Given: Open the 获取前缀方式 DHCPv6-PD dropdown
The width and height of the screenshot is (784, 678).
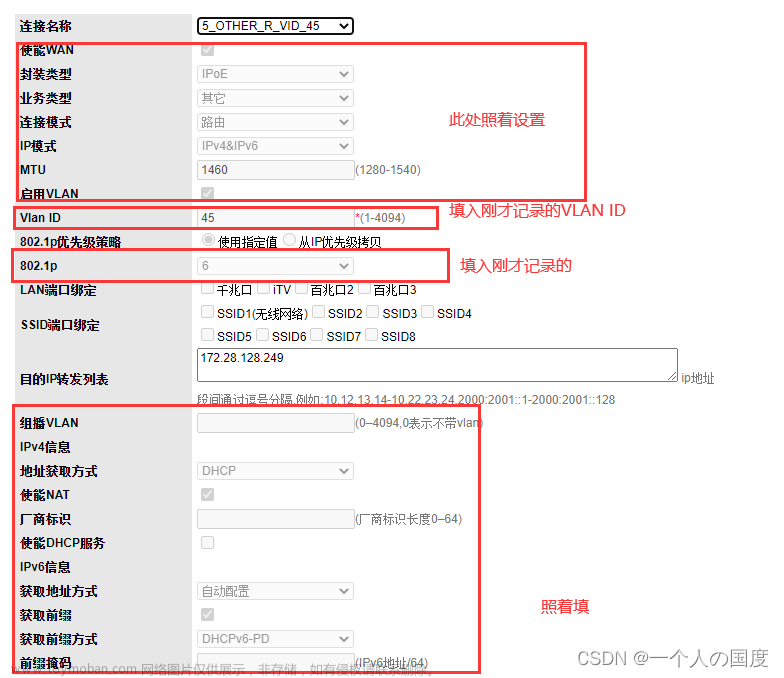Looking at the screenshot, I should 276,639.
